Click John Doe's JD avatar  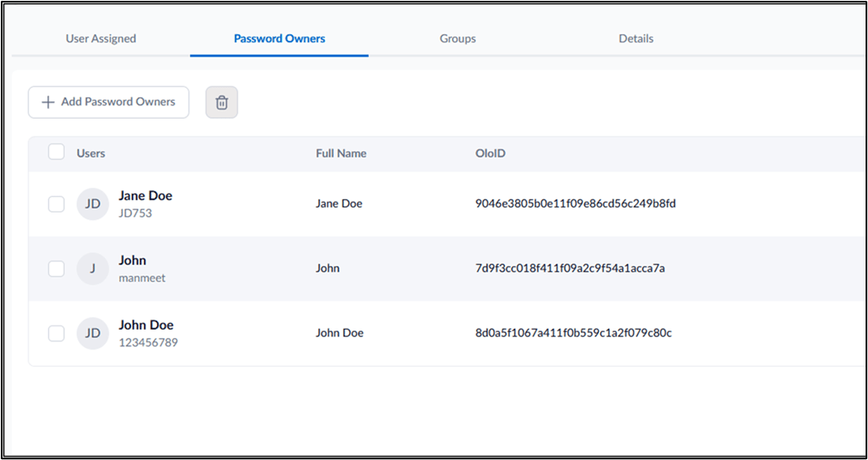[92, 333]
